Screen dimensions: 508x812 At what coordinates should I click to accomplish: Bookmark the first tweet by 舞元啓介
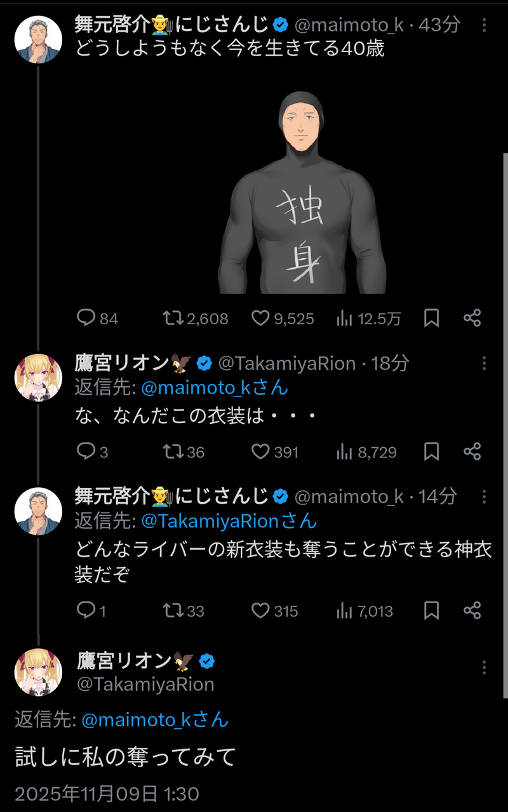[x=432, y=318]
